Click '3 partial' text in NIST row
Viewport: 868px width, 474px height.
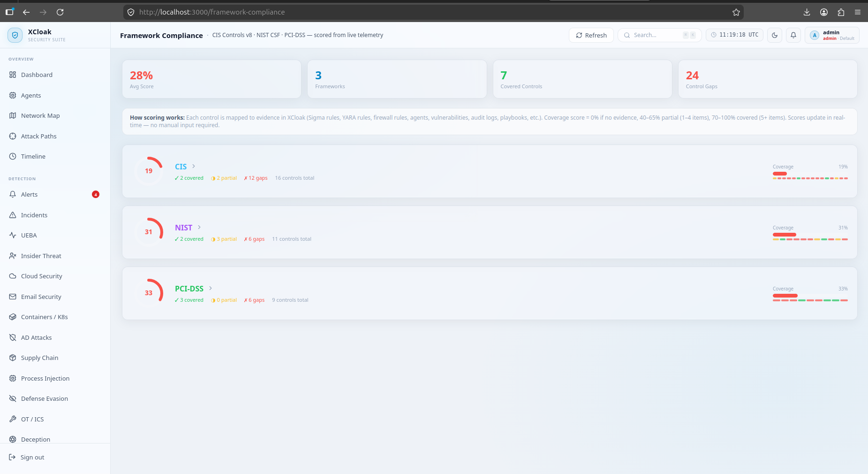coord(224,239)
